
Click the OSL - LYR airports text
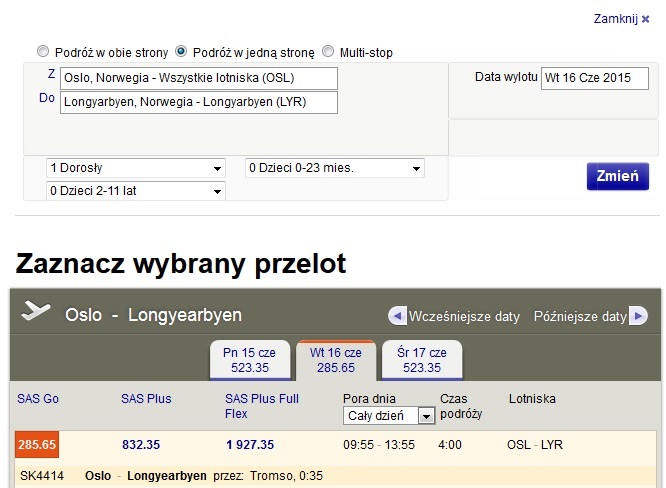tap(535, 445)
